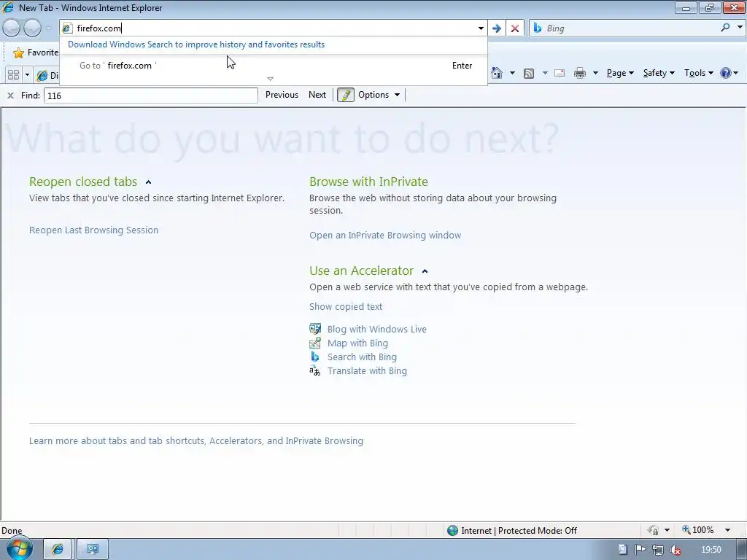
Task: Expand the address bar autocomplete dropdown
Action: [x=481, y=28]
